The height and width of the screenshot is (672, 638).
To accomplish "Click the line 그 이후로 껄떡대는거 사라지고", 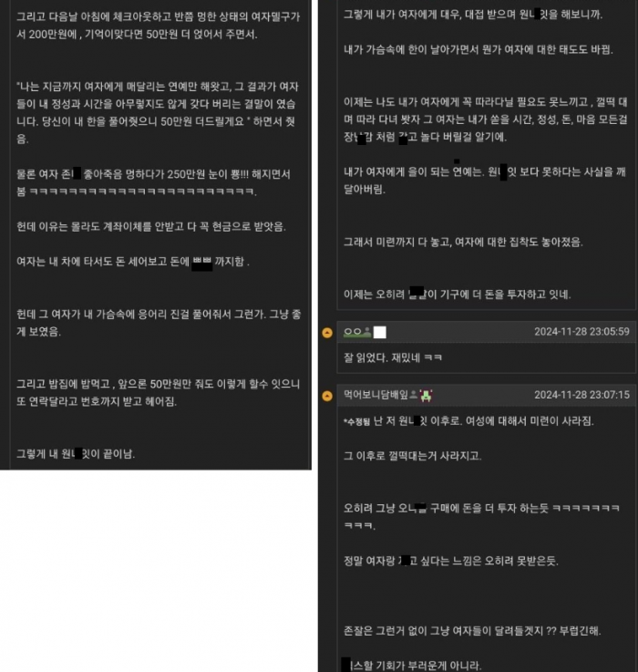I will coord(413,456).
